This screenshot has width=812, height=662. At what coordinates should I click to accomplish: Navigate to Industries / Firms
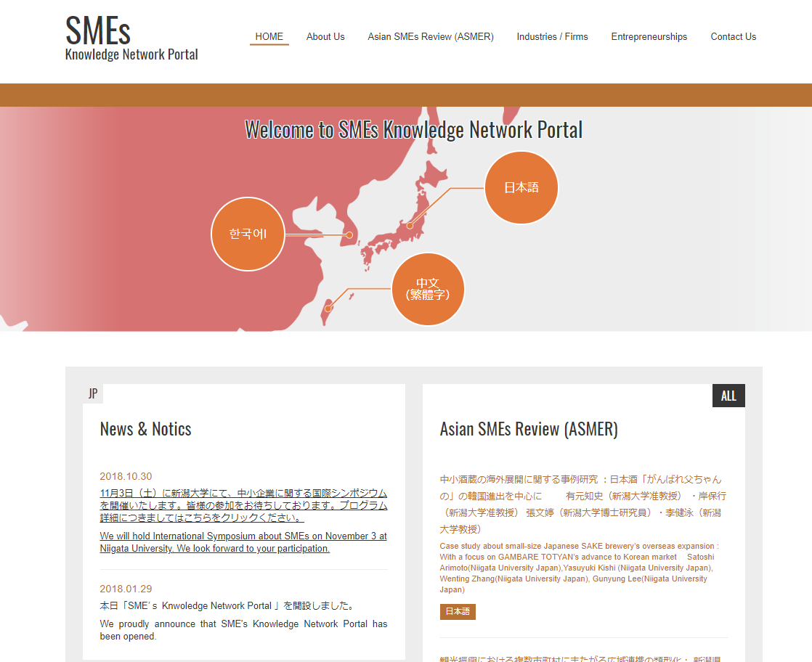pos(552,36)
